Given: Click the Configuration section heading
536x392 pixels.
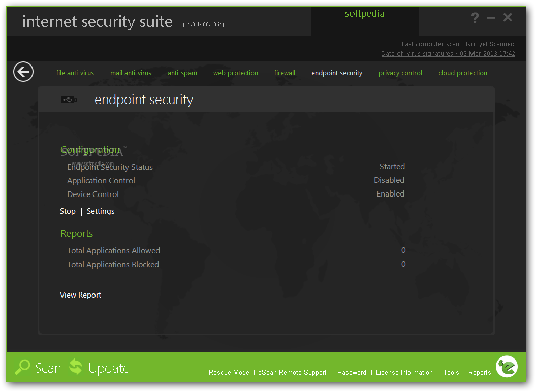Looking at the screenshot, I should tap(90, 150).
